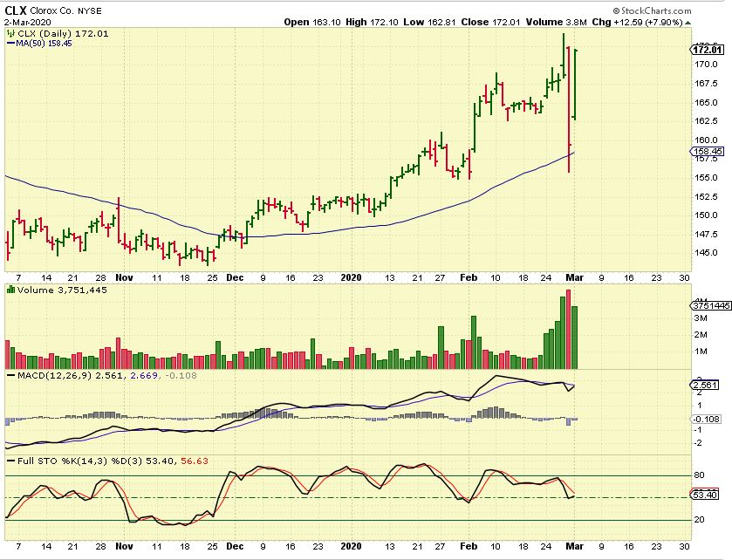Click the Feb label on the price chart date axis
Viewport: 732px width, 560px height.
[x=469, y=277]
